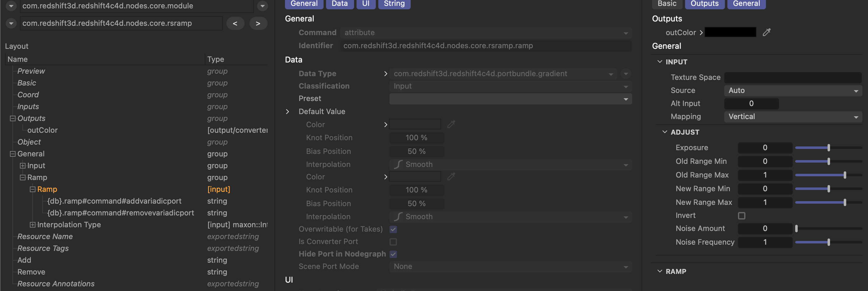
Task: Toggle Overwritable (for Takes) checkbox
Action: [393, 229]
